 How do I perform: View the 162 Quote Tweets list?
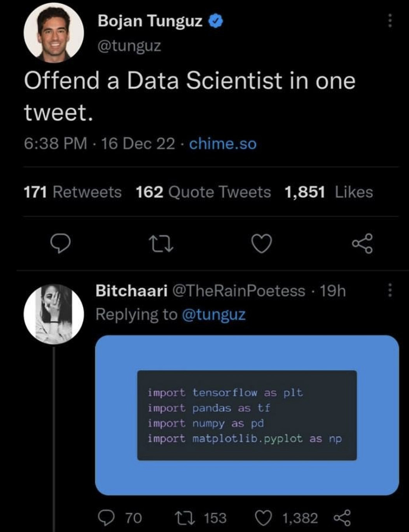click(203, 192)
